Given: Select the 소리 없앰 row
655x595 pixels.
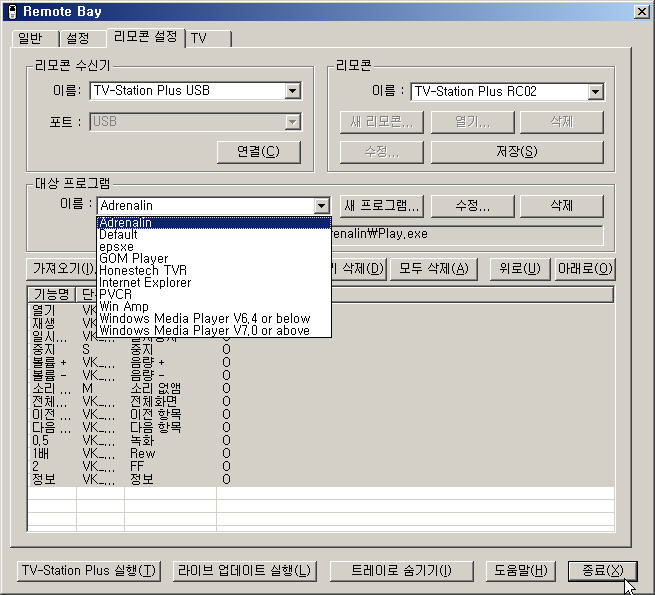Looking at the screenshot, I should click(x=321, y=388).
